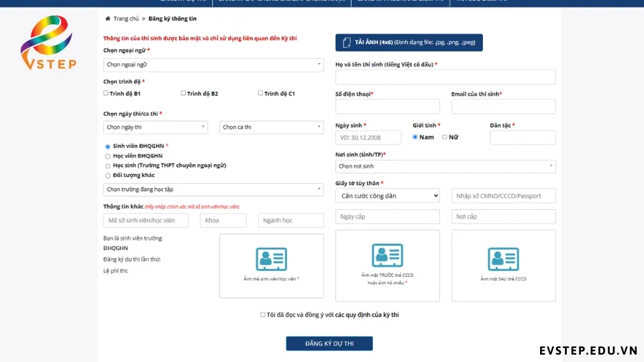Viewport: 644px width, 362px height.
Task: Open the Chọn ngoại ngữ dropdown
Action: coord(213,64)
